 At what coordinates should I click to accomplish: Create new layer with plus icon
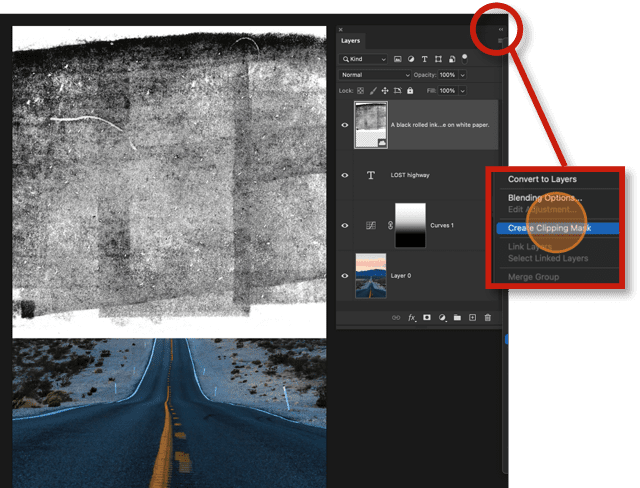point(472,317)
